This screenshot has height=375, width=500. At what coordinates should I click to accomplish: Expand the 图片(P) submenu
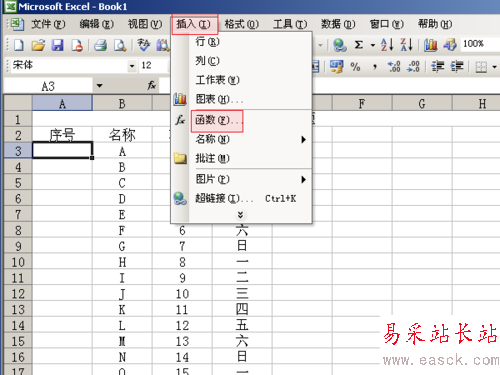[x=303, y=180]
